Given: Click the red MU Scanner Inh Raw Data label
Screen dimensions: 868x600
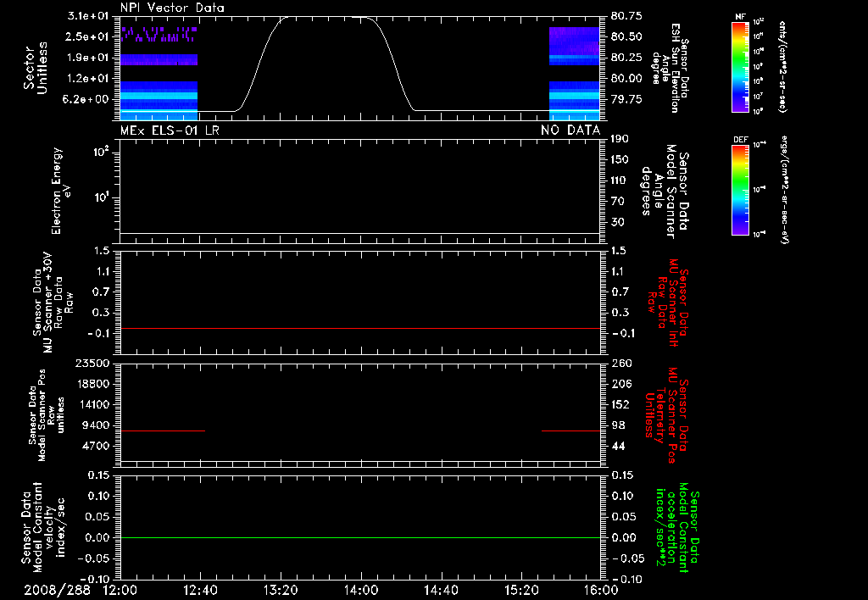Looking at the screenshot, I should (x=668, y=303).
